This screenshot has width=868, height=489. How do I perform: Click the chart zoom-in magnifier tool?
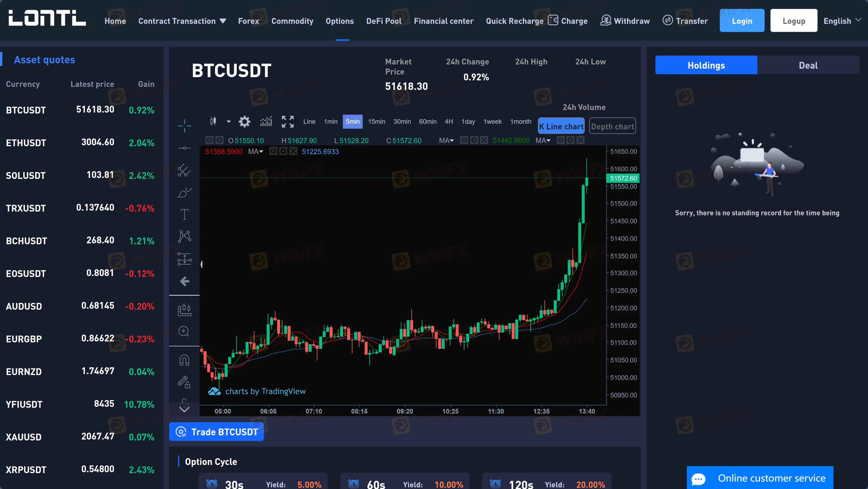coord(184,331)
